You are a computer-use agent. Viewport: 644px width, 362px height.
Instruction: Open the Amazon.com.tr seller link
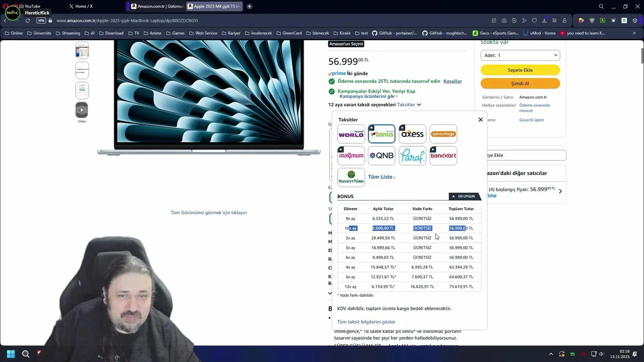point(533,97)
